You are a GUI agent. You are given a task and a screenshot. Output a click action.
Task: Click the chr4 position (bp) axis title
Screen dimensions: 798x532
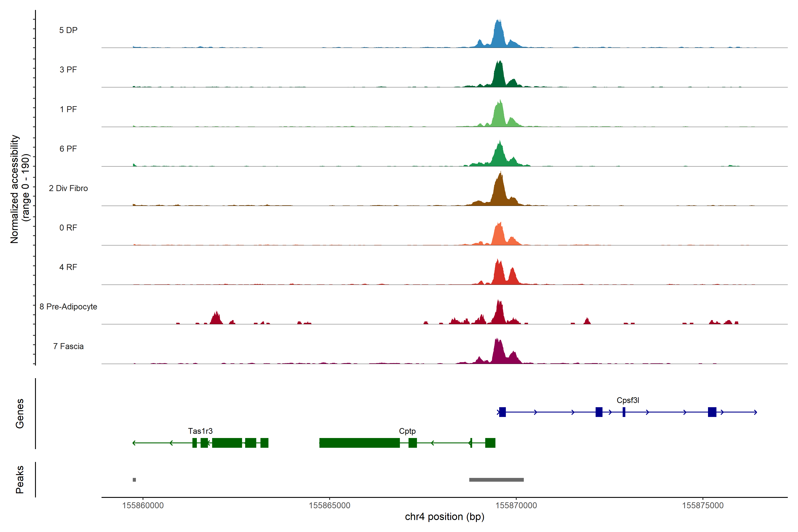pyautogui.click(x=444, y=517)
